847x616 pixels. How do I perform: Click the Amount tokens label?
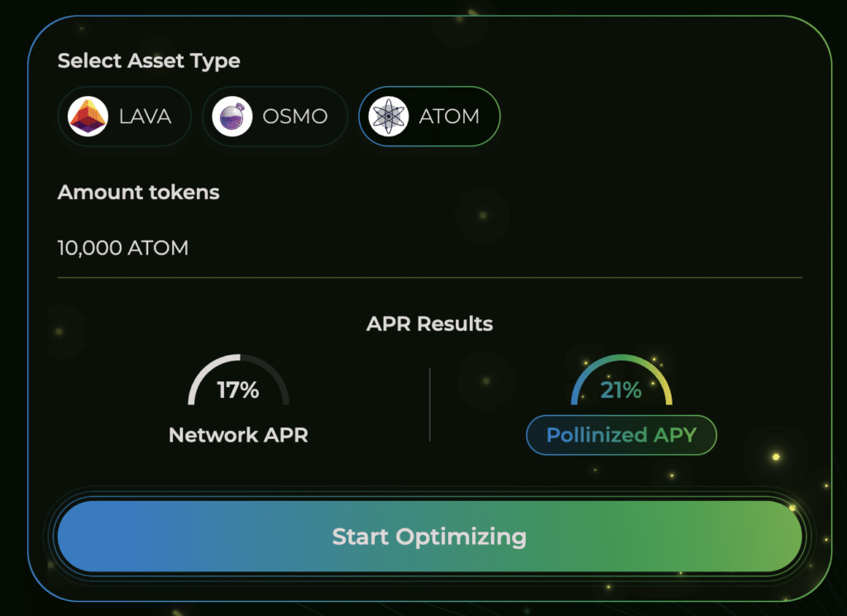(x=137, y=193)
